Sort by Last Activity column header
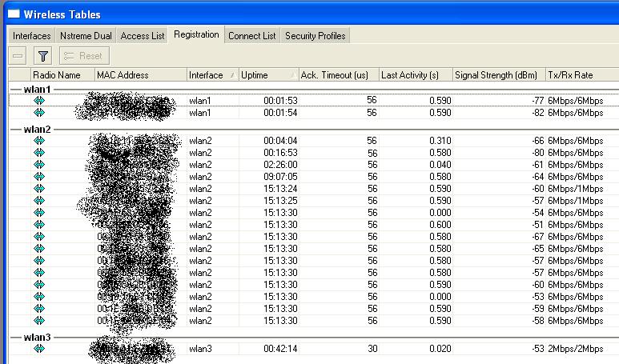The image size is (619, 364). click(416, 75)
